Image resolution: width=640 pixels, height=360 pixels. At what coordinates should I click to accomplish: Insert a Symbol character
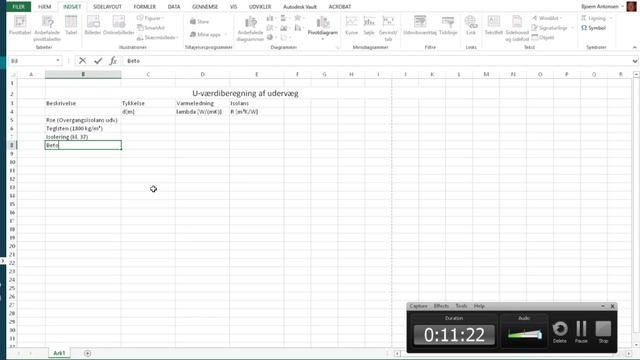593,28
